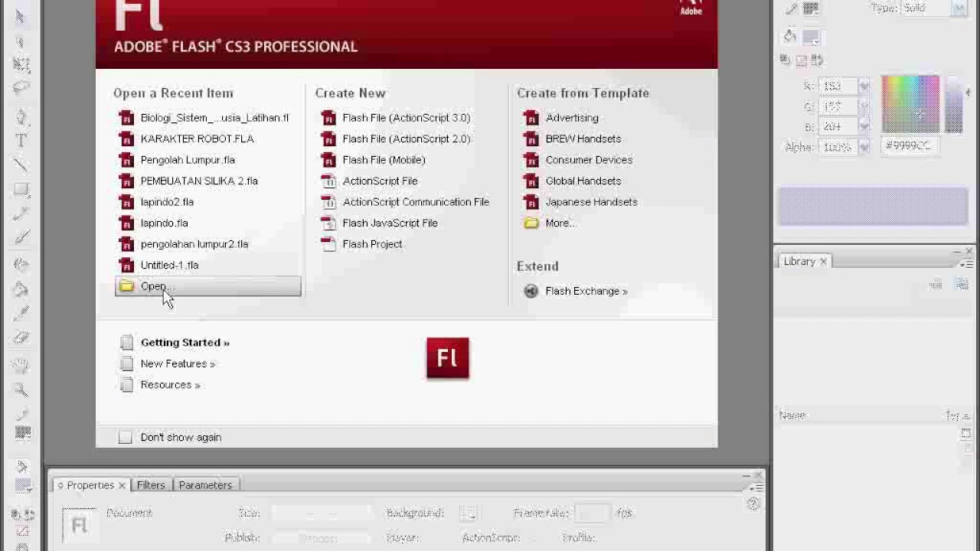
Task: Open More templates link
Action: 560,223
